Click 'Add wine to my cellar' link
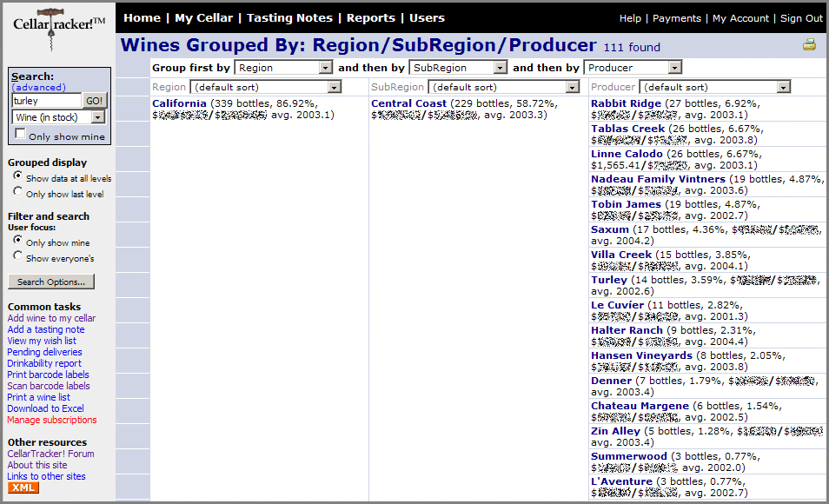This screenshot has height=504, width=829. [x=51, y=318]
